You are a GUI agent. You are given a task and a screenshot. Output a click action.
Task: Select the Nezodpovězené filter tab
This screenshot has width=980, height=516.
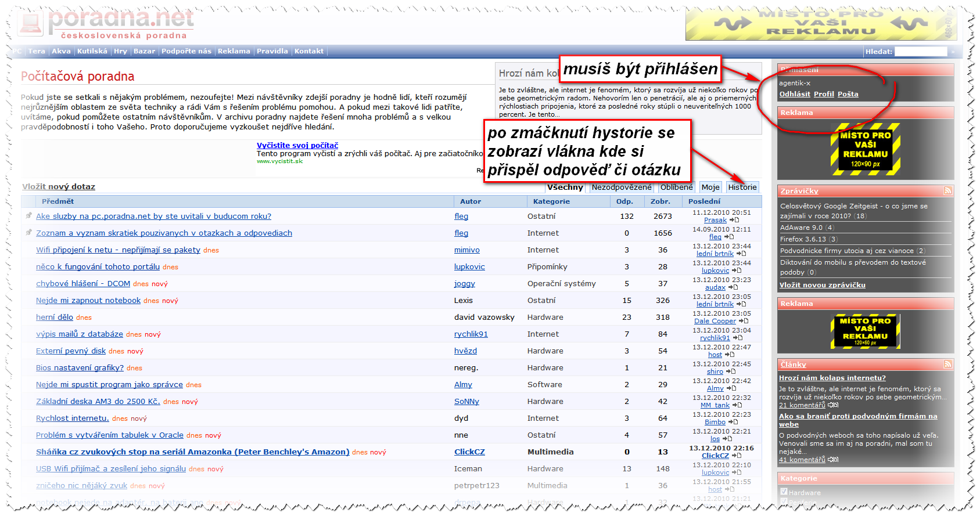[621, 187]
